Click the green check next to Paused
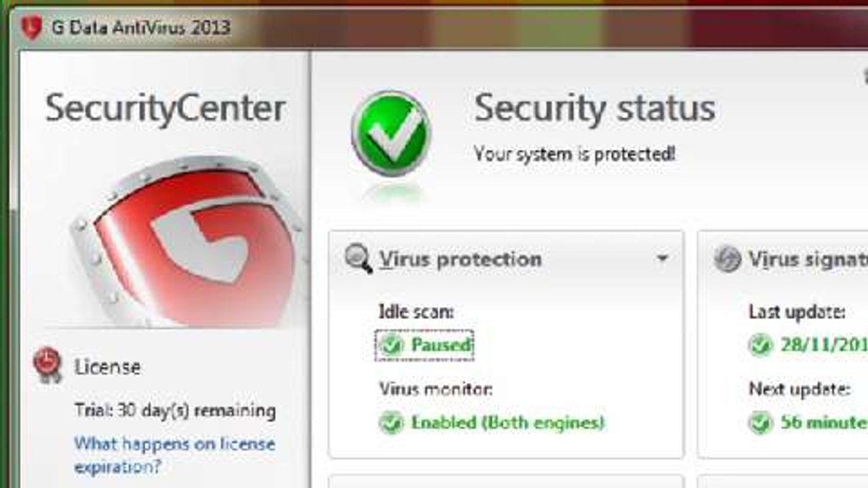 (x=391, y=345)
